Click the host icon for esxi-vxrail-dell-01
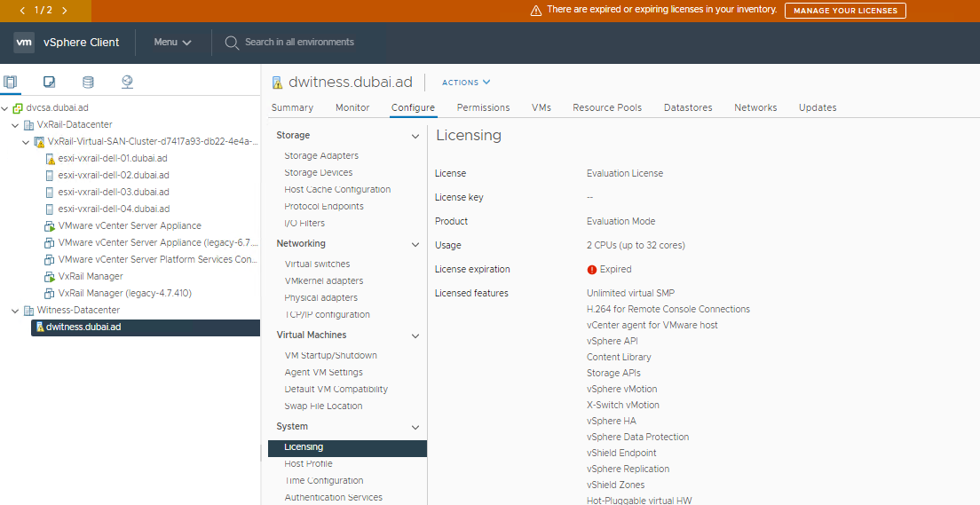The height and width of the screenshot is (505, 980). click(x=50, y=159)
